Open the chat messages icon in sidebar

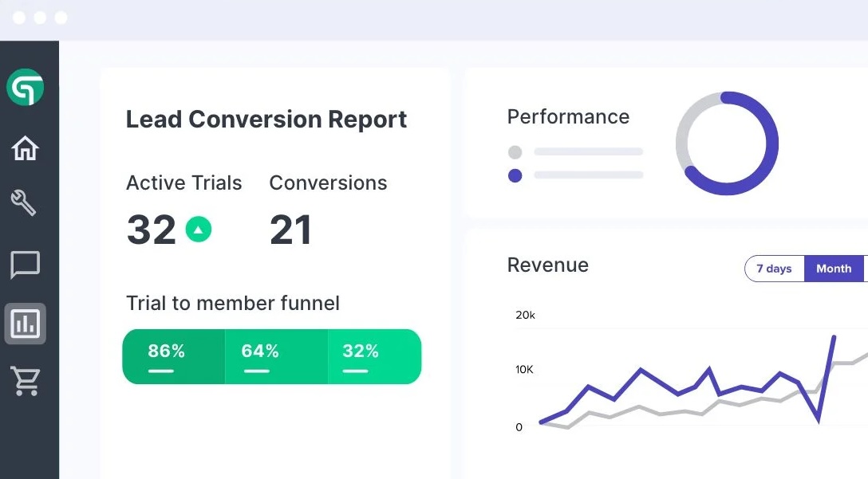[25, 265]
